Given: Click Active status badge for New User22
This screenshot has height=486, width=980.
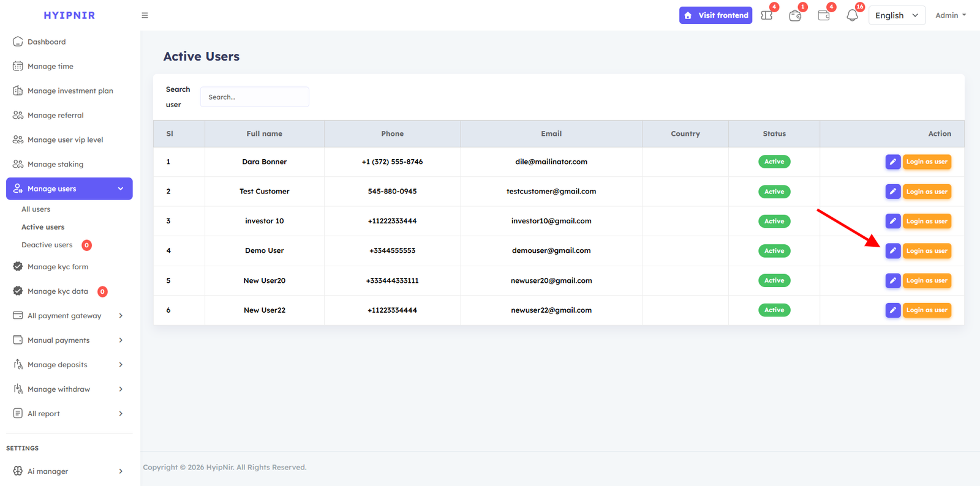Looking at the screenshot, I should (774, 310).
